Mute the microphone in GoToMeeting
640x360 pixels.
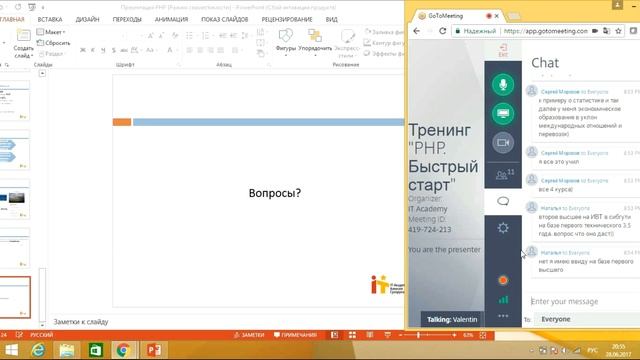coord(503,84)
